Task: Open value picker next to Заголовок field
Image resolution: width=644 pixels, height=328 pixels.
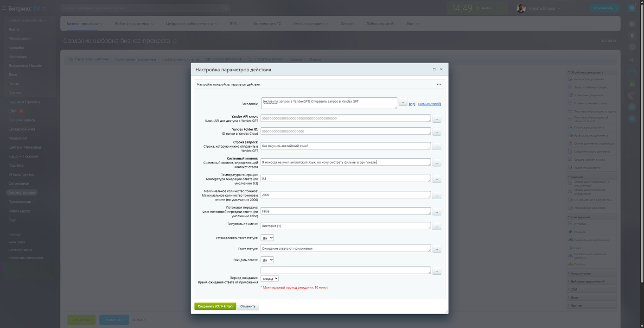Action: click(403, 102)
